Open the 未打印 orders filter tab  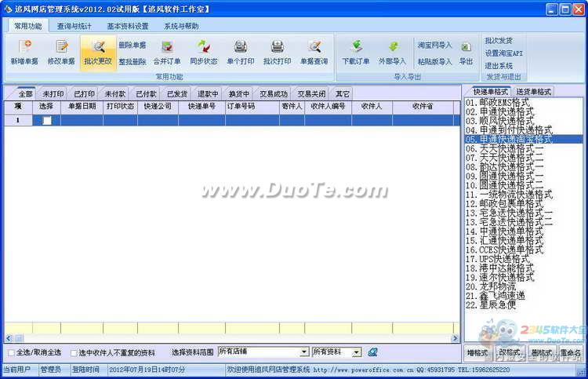point(53,93)
